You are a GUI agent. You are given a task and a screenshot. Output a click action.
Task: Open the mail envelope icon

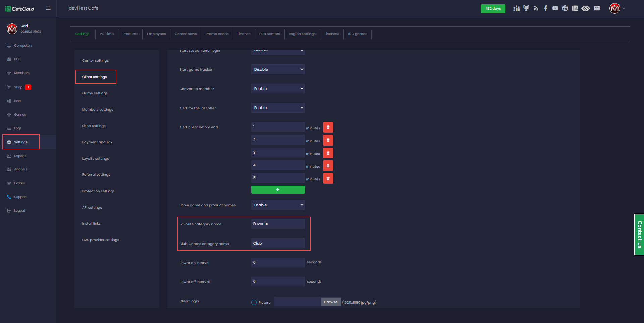[x=597, y=8]
